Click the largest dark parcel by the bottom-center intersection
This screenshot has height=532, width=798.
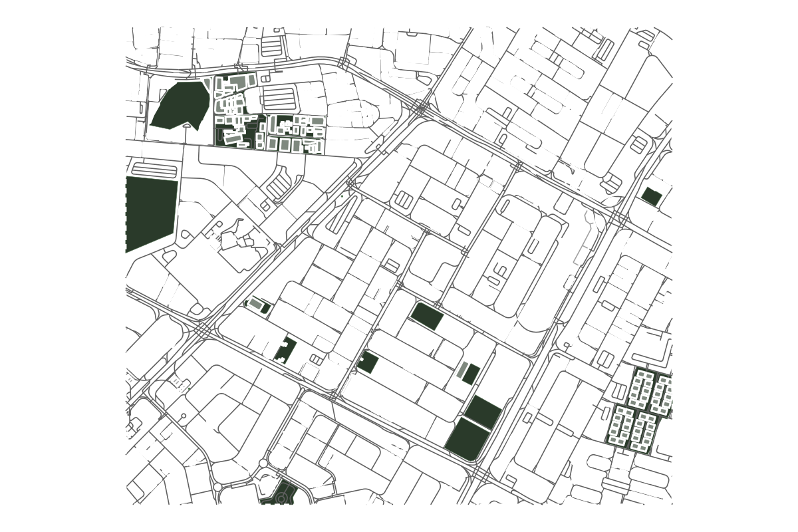468,440
